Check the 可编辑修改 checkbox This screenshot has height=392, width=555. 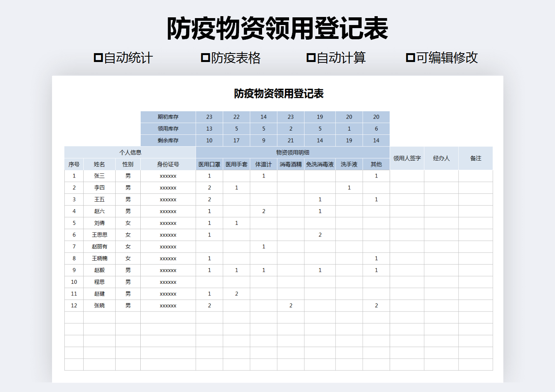coord(410,57)
